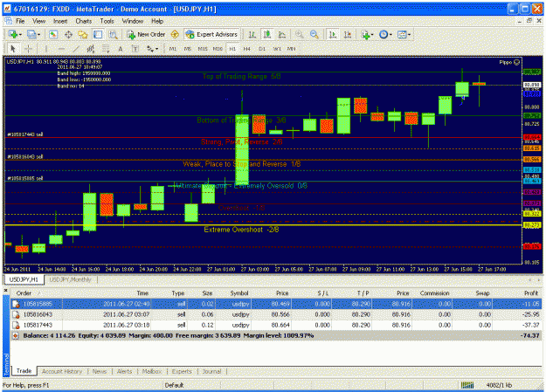Toggle Chart Shift
The image size is (546, 392).
348,34
